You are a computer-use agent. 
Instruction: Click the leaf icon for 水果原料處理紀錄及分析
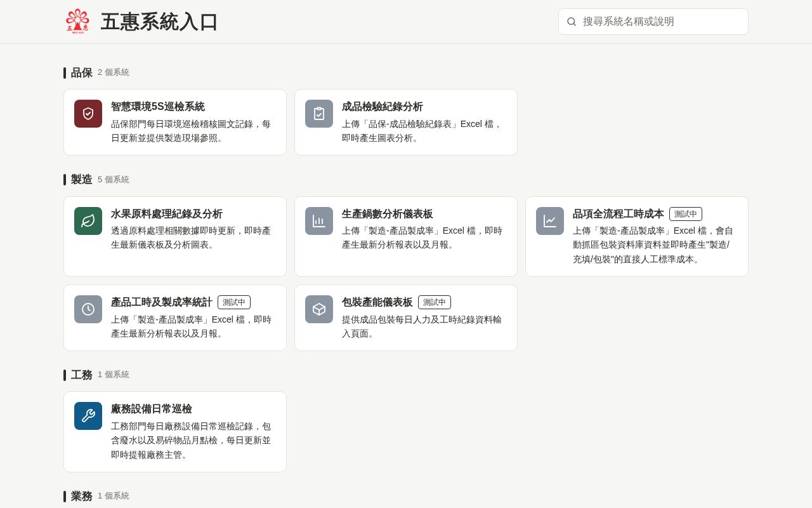(88, 221)
